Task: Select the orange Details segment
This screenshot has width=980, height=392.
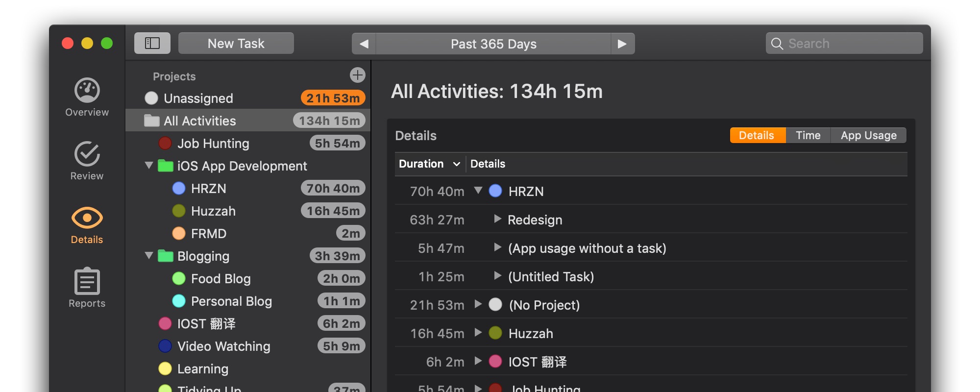Action: pos(757,135)
